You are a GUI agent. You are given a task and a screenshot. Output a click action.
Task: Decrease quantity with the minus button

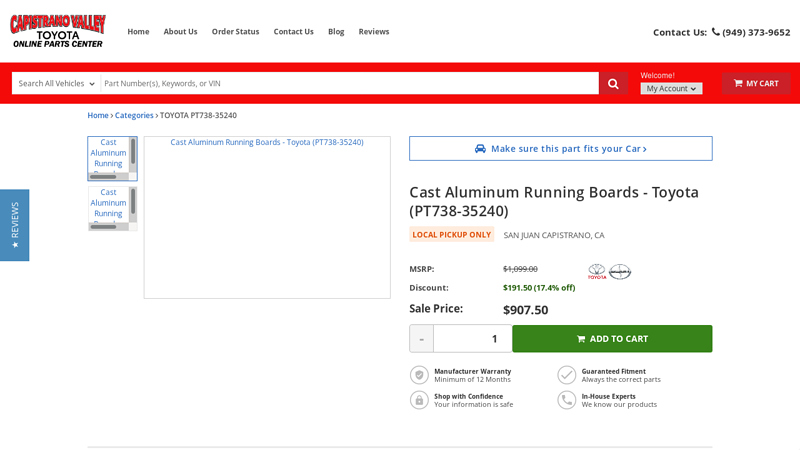(x=421, y=339)
